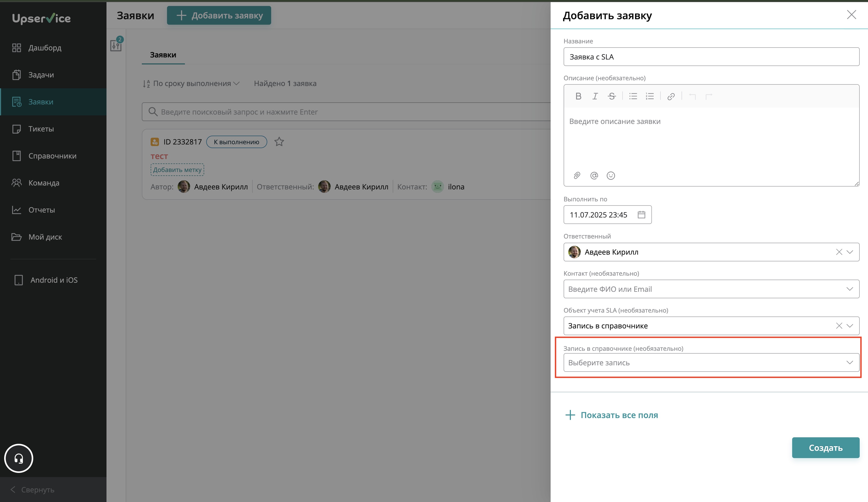Screen dimensions: 868x502
Task: Clear the Авдеев Кирилл responsible selection
Action: 839,252
